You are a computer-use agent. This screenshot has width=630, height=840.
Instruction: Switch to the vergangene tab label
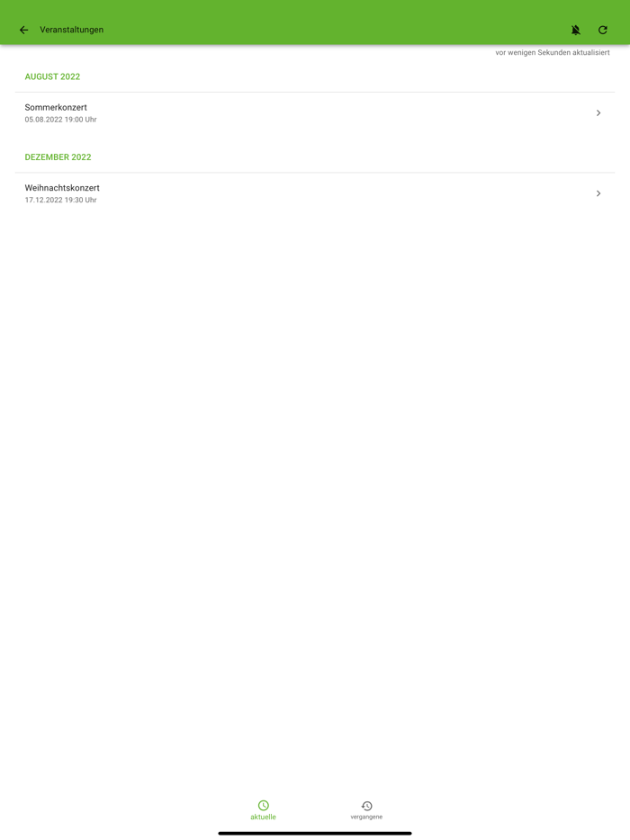pos(366,817)
